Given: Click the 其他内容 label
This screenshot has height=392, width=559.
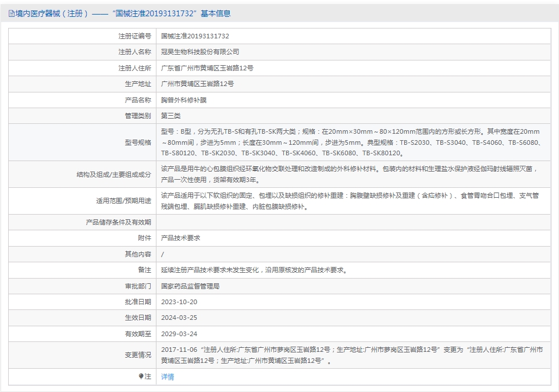Looking at the screenshot, I should click(138, 254).
